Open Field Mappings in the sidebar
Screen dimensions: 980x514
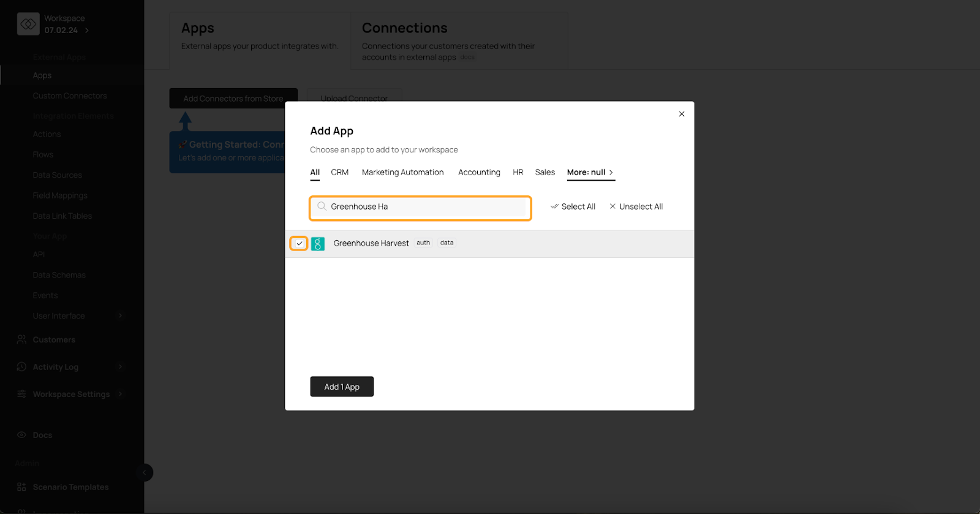pos(60,195)
